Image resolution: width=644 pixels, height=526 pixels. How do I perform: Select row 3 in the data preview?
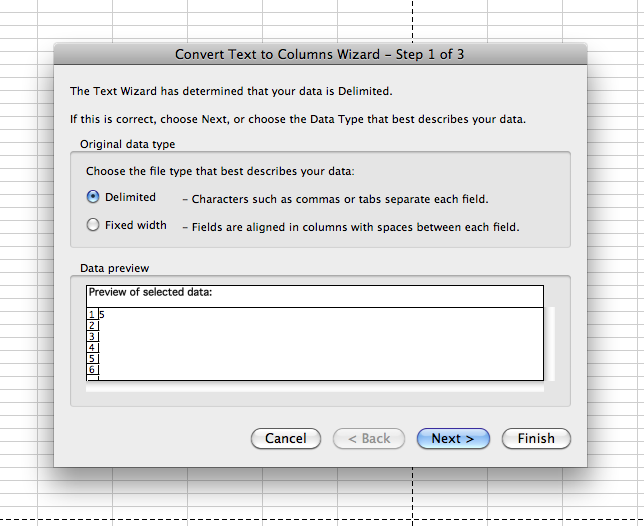coord(92,337)
